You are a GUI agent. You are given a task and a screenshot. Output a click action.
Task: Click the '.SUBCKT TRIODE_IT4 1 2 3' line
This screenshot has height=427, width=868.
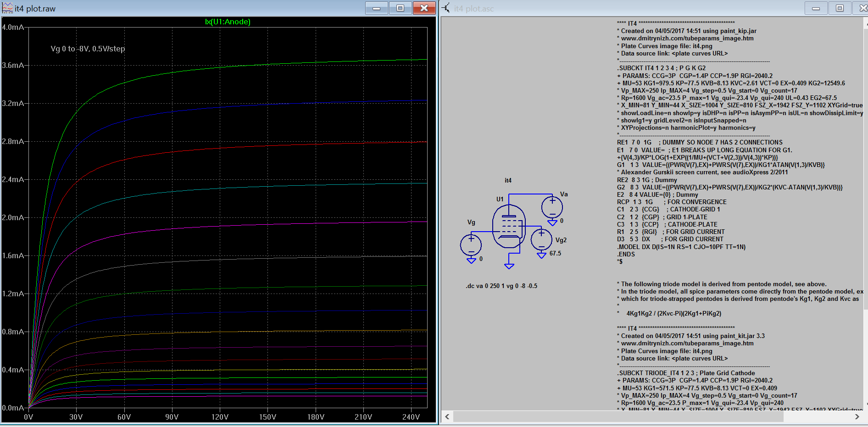coord(686,373)
